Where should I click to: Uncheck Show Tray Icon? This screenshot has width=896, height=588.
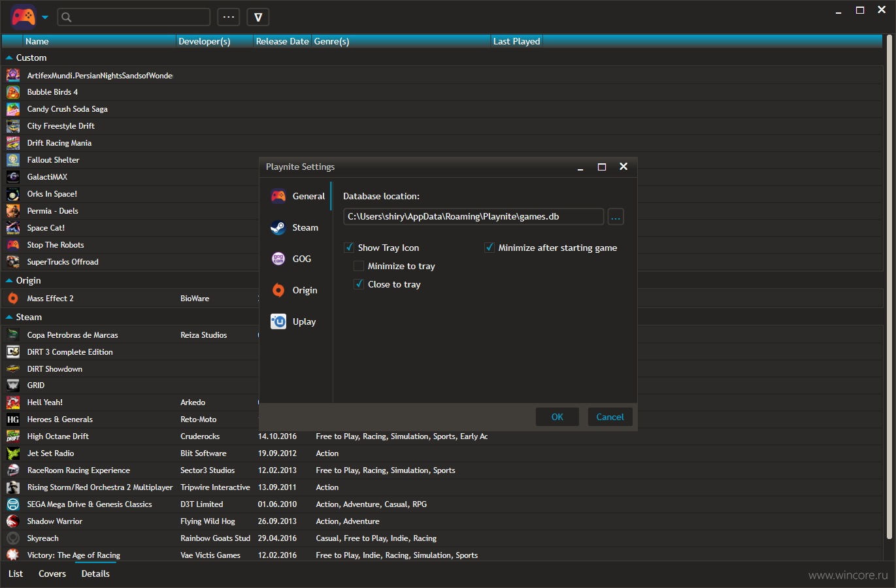tap(349, 248)
